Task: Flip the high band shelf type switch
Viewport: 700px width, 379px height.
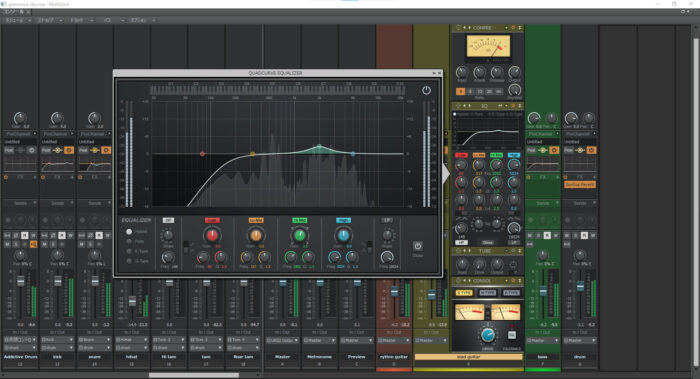Action: [369, 246]
